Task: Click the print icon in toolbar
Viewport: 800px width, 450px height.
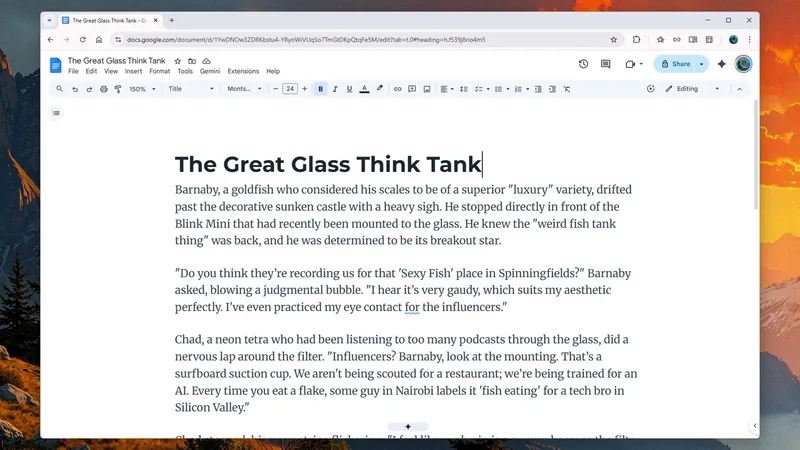Action: [x=103, y=89]
